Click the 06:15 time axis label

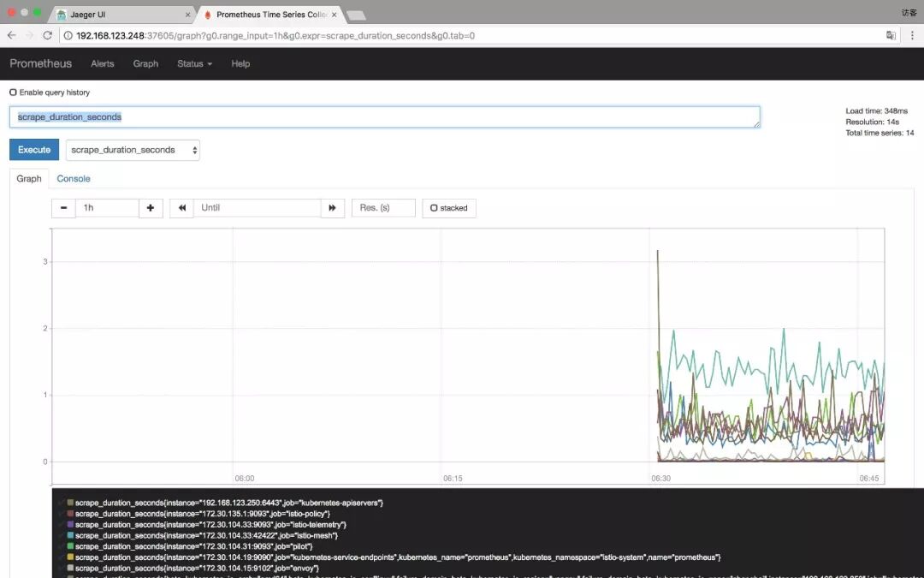453,479
